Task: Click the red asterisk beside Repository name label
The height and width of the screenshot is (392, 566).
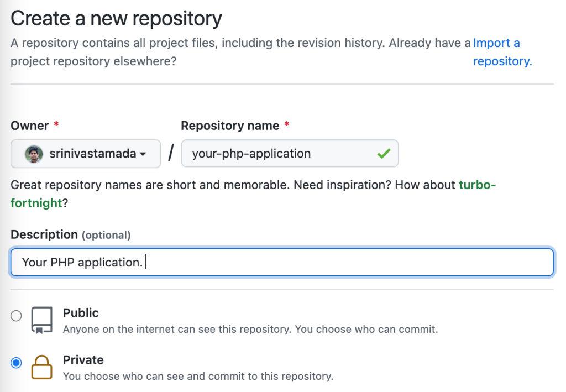Action: point(287,124)
